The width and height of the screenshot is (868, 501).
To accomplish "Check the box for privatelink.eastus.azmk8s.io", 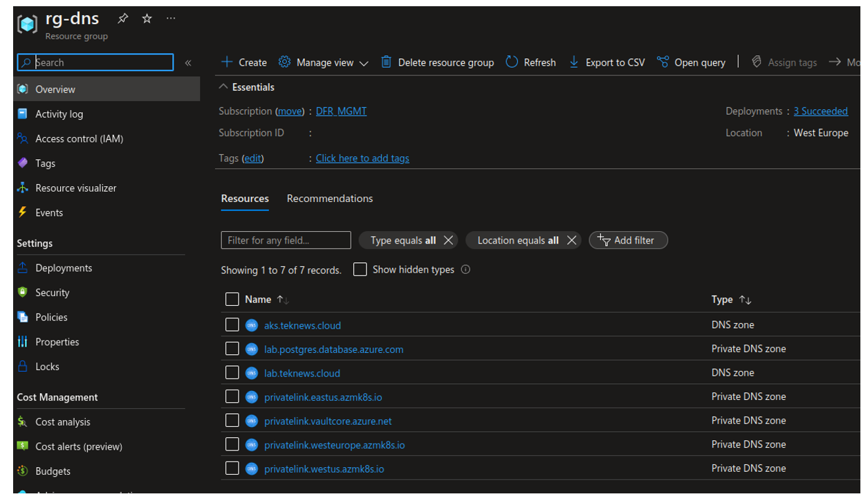I will coord(232,397).
